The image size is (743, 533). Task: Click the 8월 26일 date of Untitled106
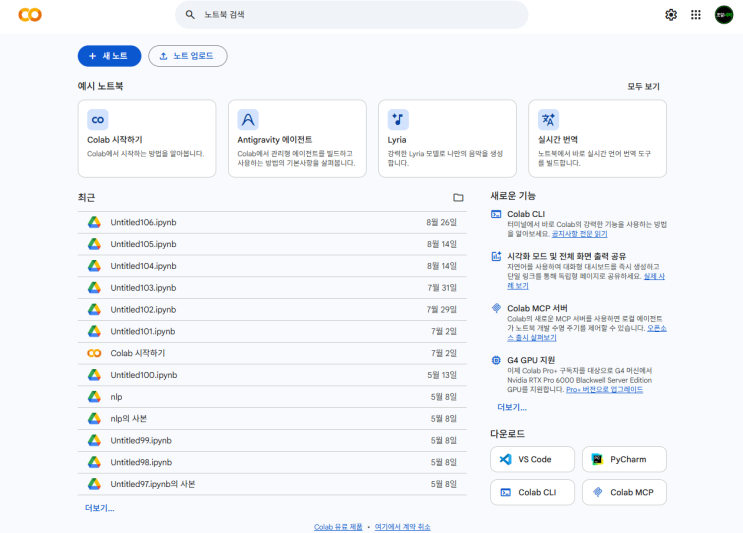(x=441, y=222)
